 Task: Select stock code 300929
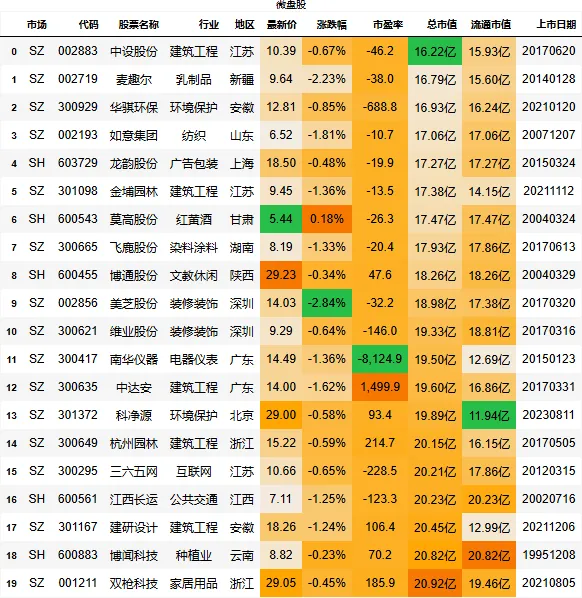click(x=78, y=107)
